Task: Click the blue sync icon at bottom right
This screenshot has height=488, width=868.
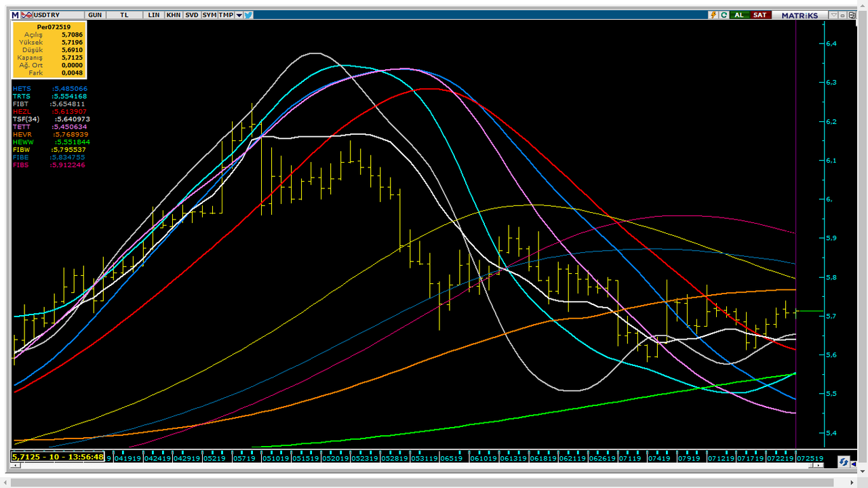Action: [x=844, y=462]
